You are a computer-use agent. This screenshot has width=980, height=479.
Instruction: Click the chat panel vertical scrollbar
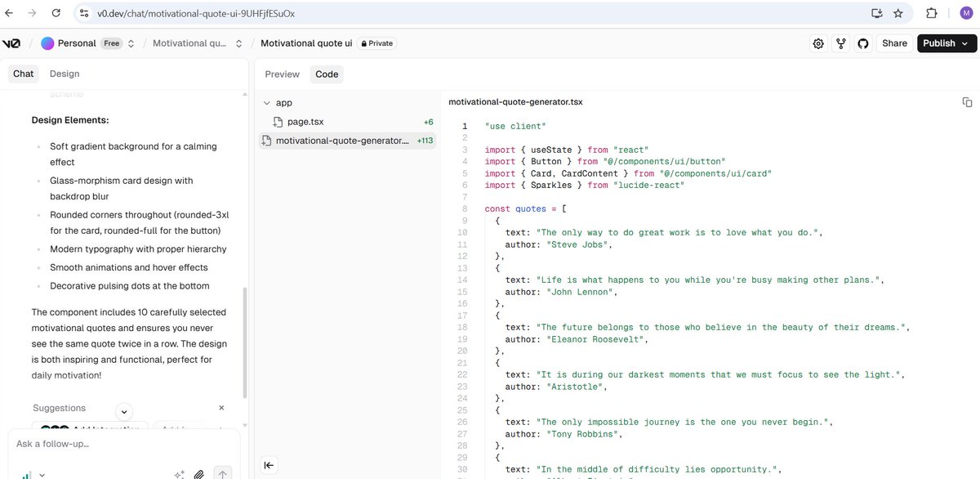click(243, 343)
